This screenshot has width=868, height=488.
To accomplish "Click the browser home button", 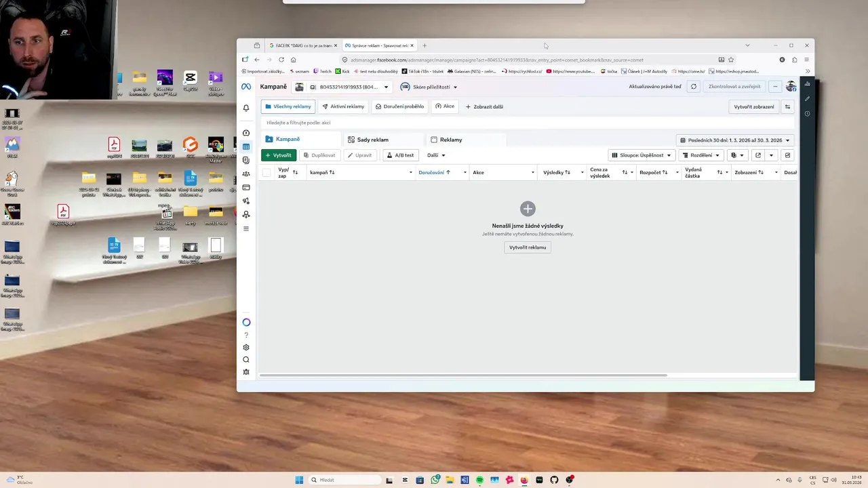I will pyautogui.click(x=293, y=60).
